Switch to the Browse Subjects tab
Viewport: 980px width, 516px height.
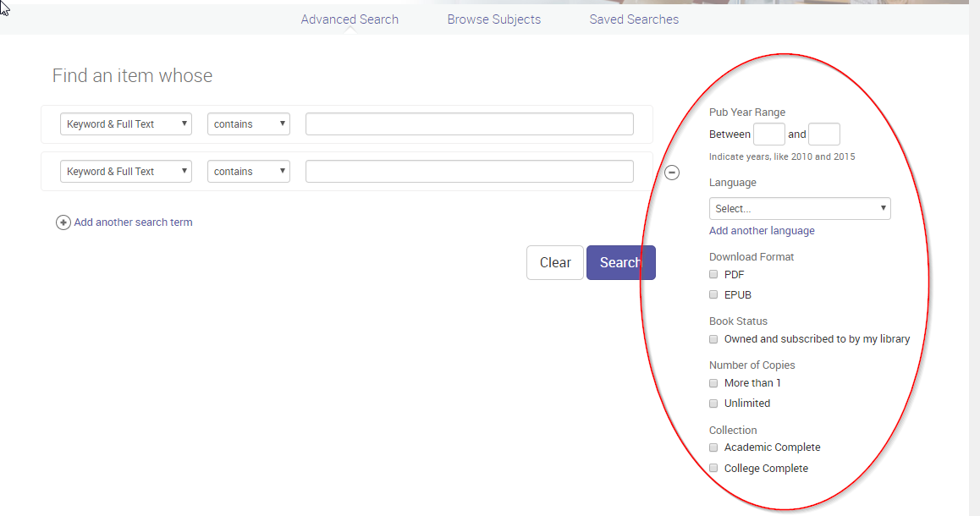(x=493, y=19)
